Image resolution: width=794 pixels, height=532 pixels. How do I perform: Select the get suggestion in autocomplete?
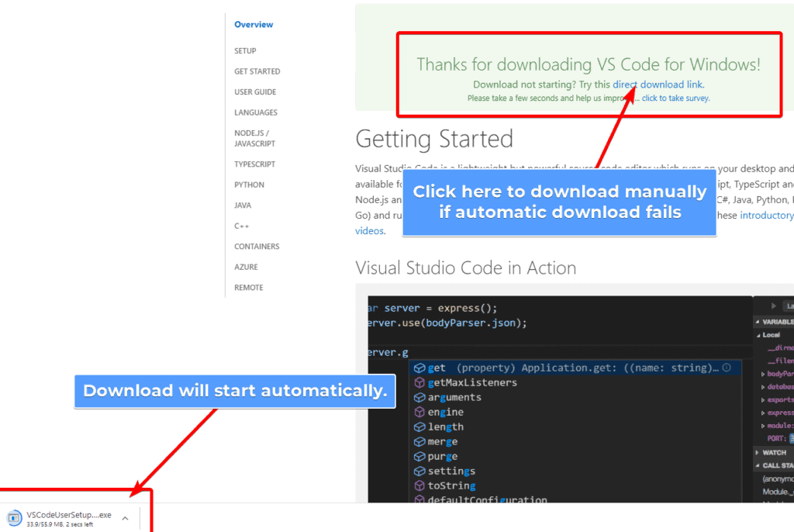575,368
